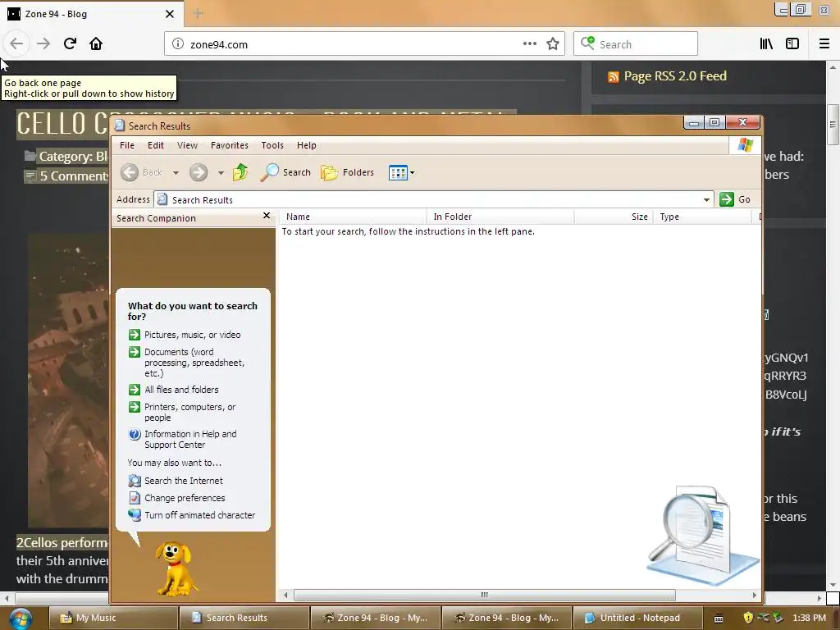
Task: Choose All files and folders search
Action: [181, 390]
